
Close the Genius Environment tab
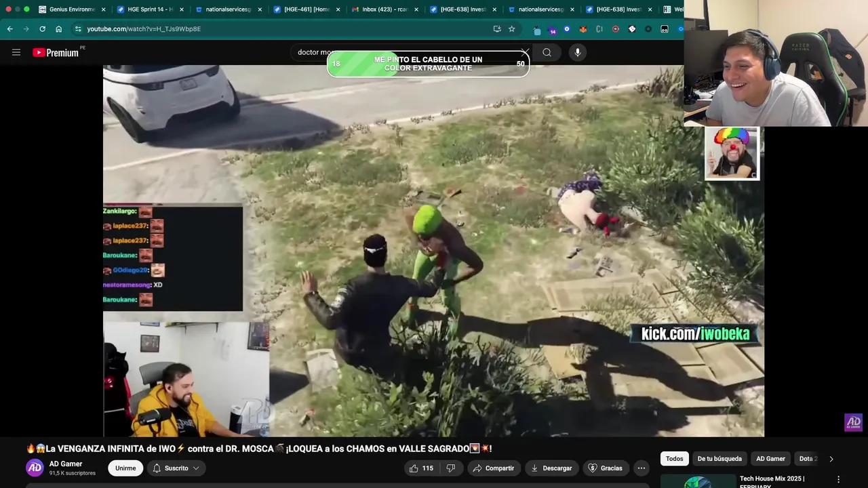click(104, 9)
